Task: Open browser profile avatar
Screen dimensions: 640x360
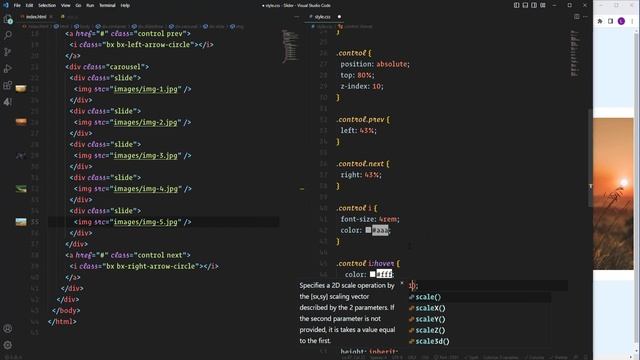Action: click(621, 21)
